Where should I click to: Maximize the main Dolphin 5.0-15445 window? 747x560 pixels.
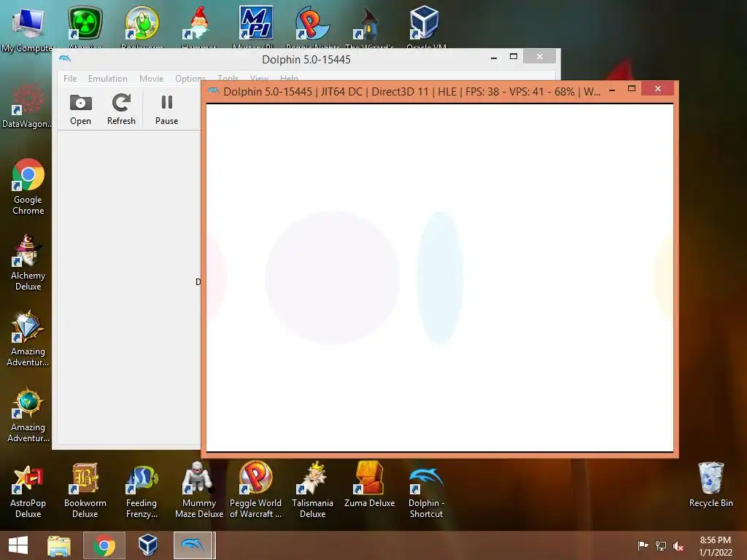tap(514, 56)
